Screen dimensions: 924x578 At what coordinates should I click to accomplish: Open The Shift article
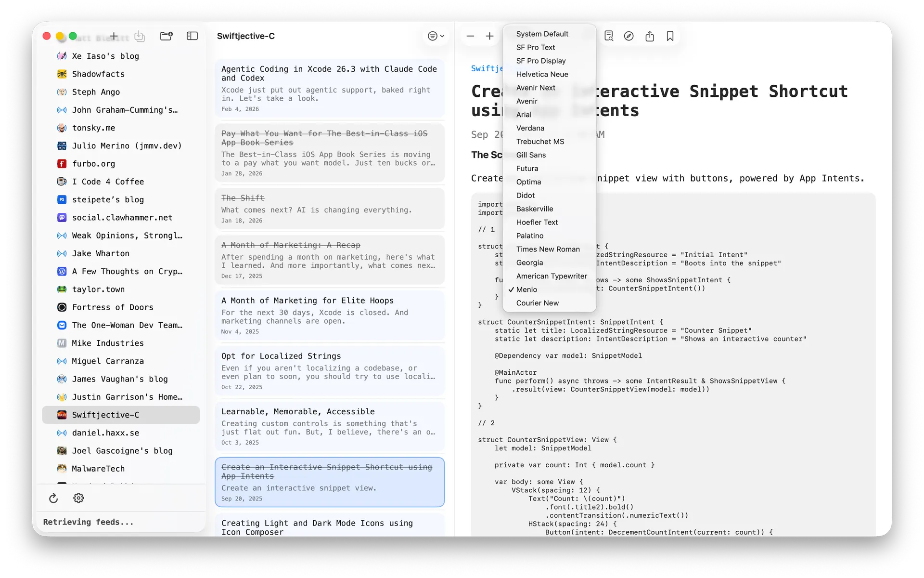click(x=330, y=209)
